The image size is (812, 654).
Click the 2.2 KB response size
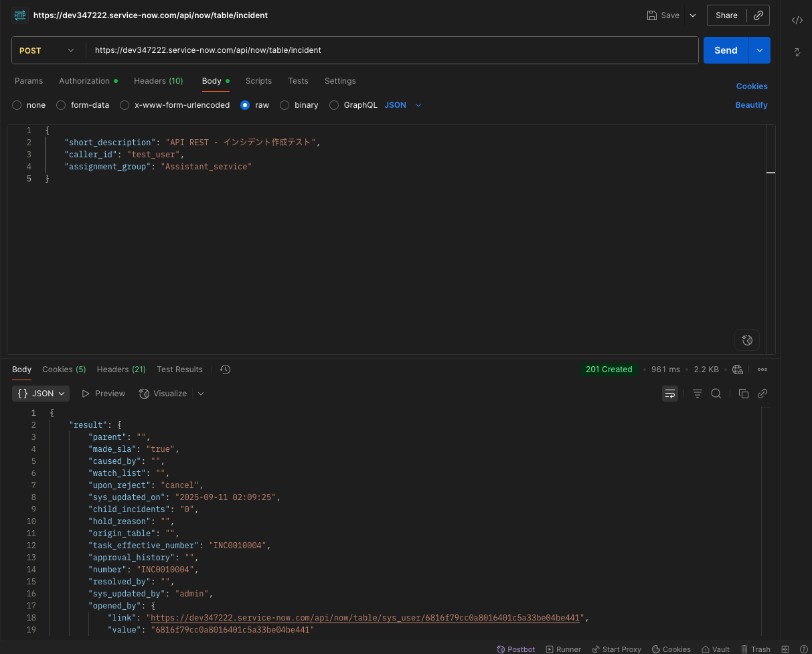pyautogui.click(x=706, y=370)
